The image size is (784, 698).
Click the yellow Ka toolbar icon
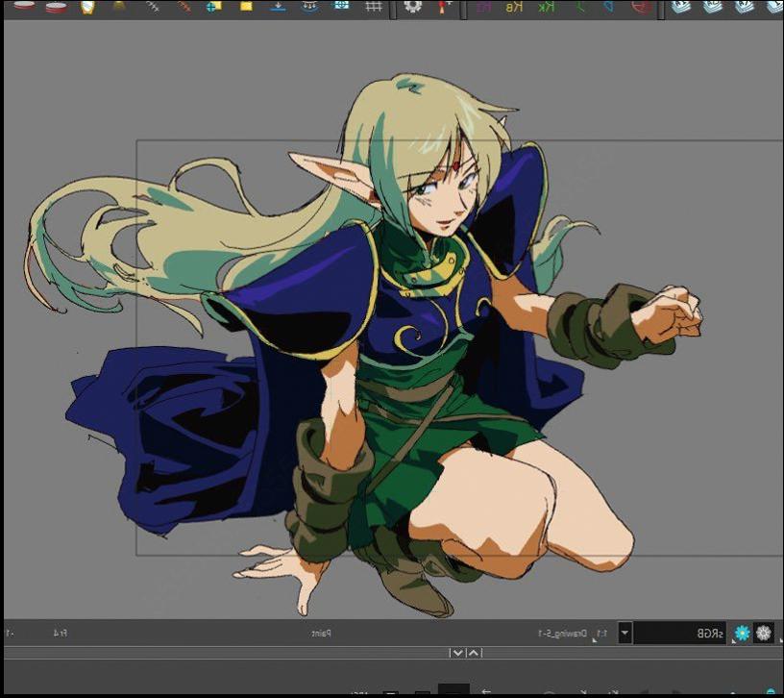(x=514, y=6)
